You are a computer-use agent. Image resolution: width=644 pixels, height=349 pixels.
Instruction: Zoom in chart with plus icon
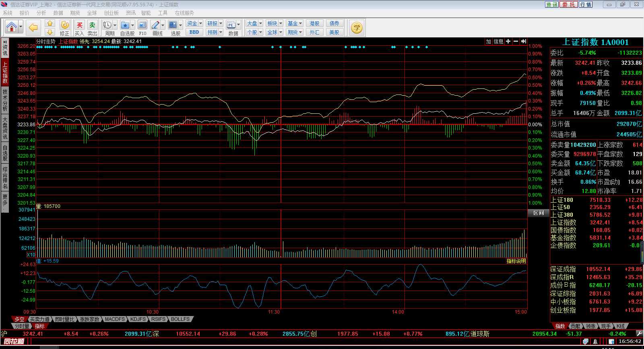pos(508,41)
